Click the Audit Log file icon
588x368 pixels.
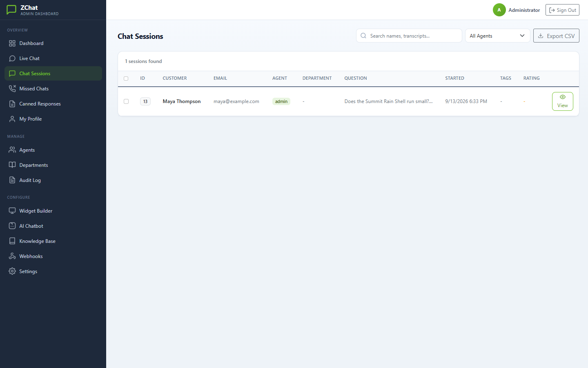12,180
